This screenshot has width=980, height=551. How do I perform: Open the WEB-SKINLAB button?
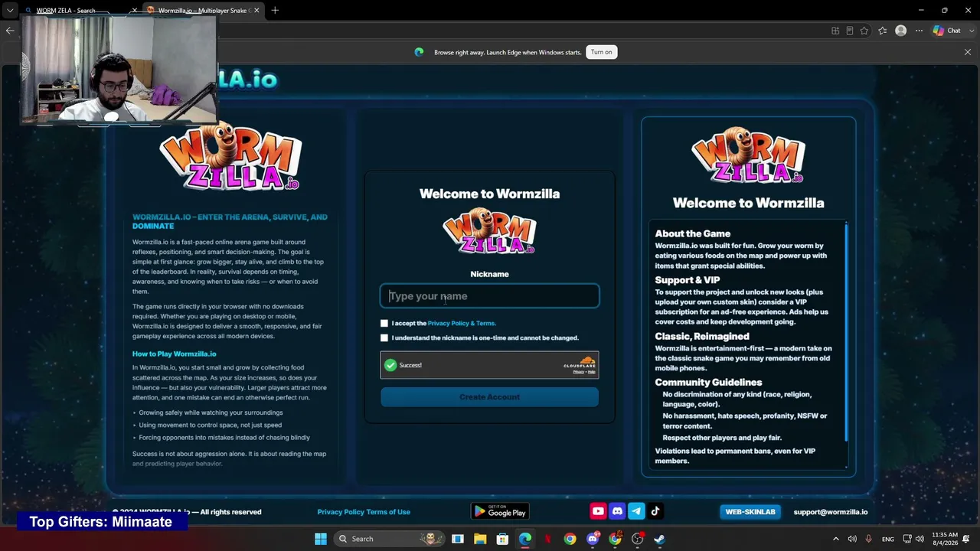(x=750, y=511)
